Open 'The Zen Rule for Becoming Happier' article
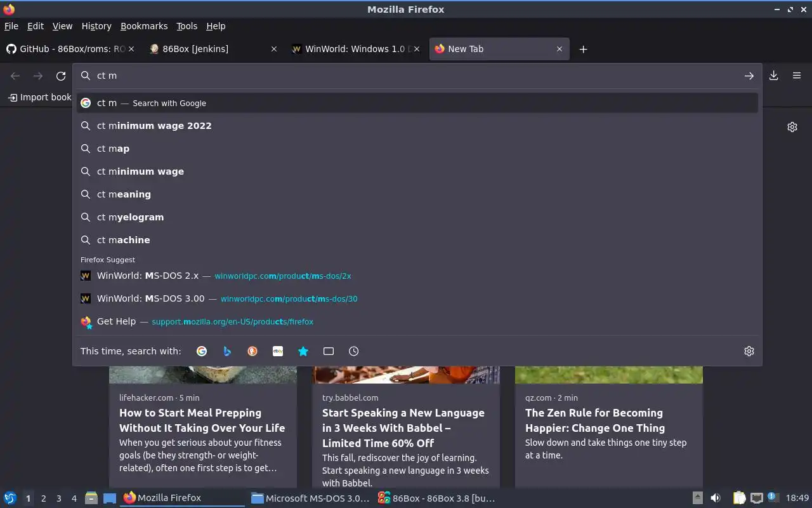Screen dimensions: 812x508 coord(595,420)
